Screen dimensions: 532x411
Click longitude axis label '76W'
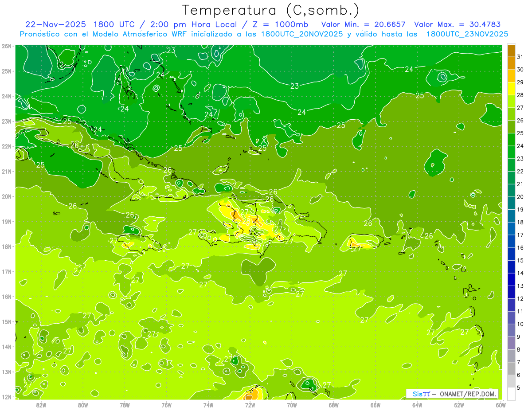point(167,404)
